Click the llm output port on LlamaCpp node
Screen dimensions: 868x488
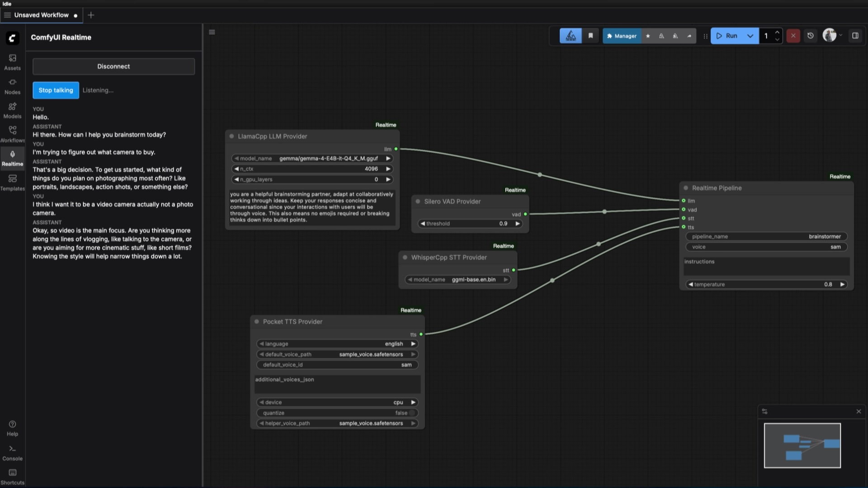click(396, 149)
